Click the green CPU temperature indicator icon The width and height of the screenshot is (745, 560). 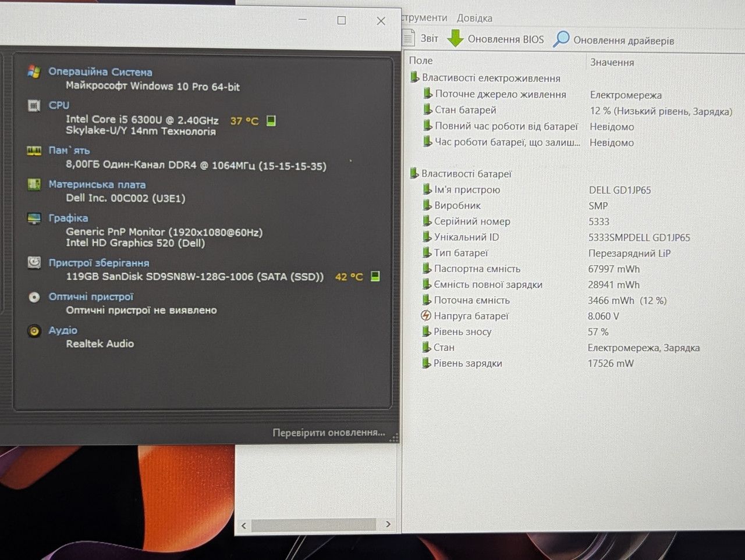(x=271, y=120)
